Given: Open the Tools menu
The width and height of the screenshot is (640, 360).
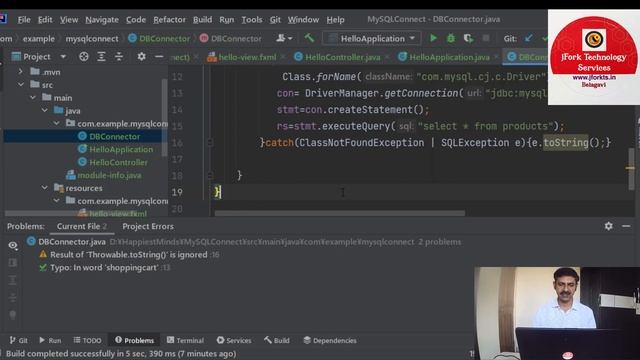Looking at the screenshot, I should tap(251, 20).
